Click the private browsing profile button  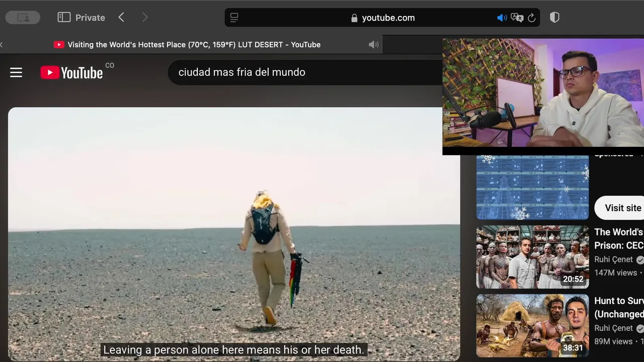tap(23, 18)
